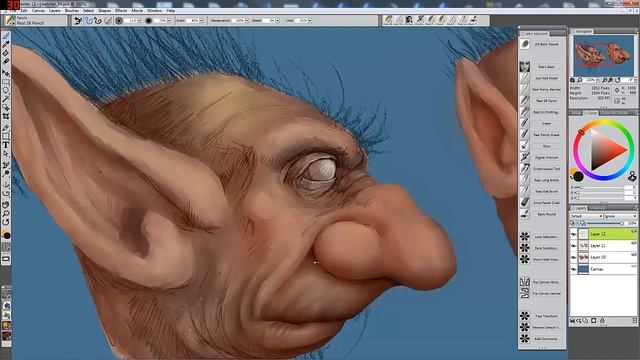Open the brush size dropdown in property bar
This screenshot has width=640, height=360.
pyautogui.click(x=139, y=20)
